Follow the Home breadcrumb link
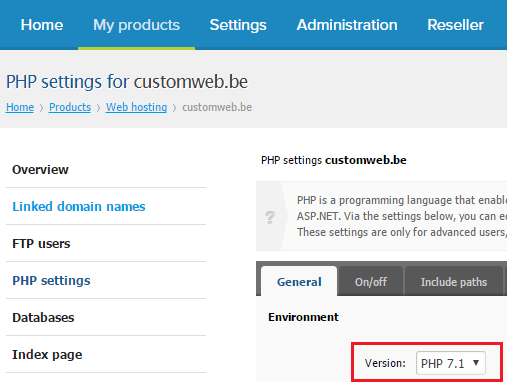Image resolution: width=507 pixels, height=382 pixels. 20,107
